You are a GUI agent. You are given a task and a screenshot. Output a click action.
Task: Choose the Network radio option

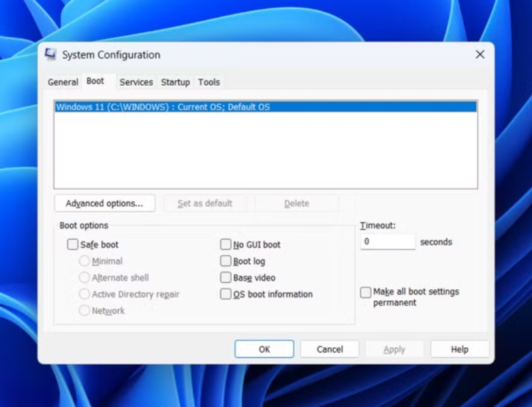[84, 310]
